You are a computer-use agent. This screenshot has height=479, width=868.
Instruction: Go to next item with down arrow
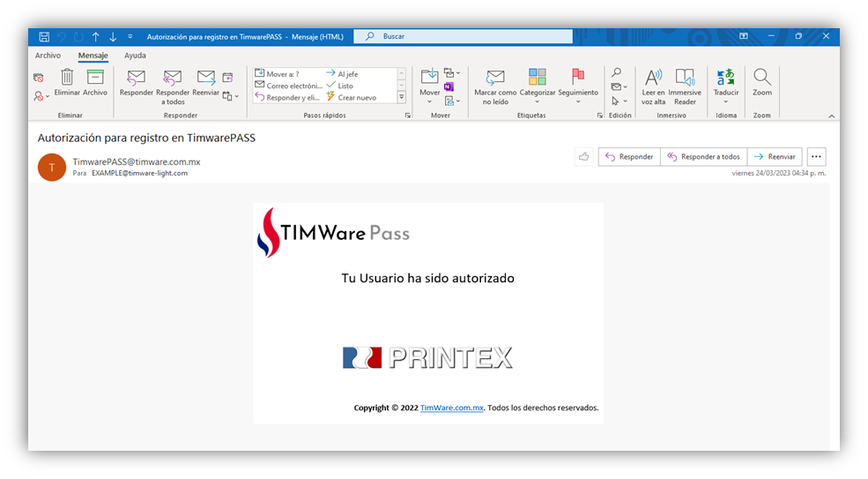click(113, 36)
